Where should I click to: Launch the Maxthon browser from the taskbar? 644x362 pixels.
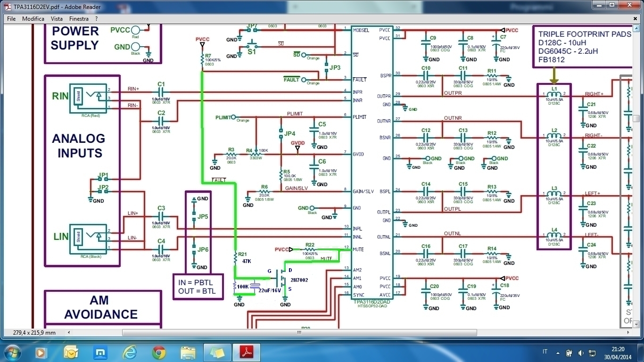(x=100, y=352)
